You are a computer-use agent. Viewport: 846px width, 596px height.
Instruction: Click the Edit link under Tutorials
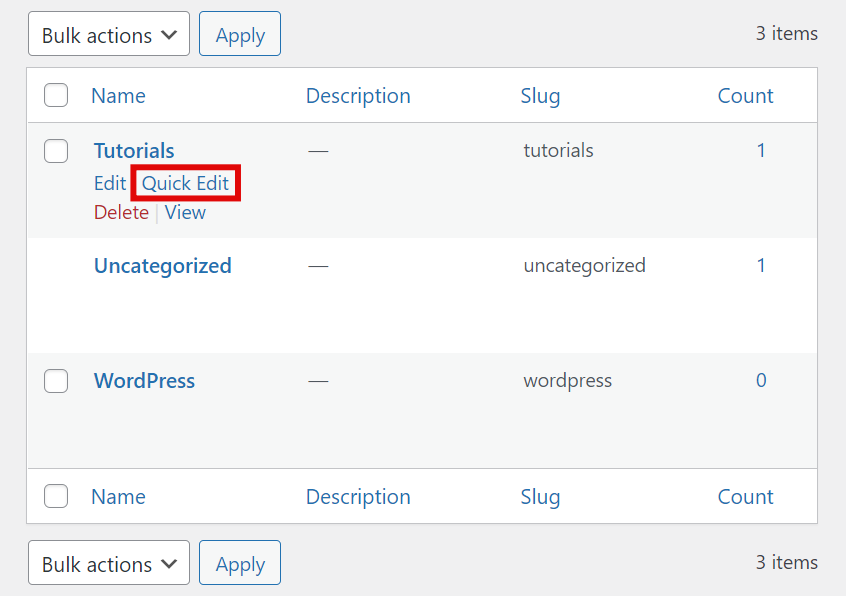108,183
